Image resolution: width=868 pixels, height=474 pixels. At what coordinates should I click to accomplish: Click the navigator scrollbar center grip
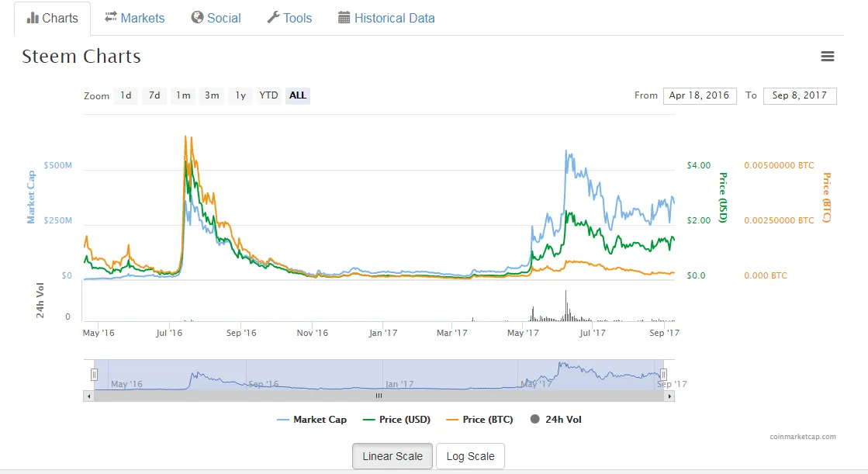click(x=379, y=396)
